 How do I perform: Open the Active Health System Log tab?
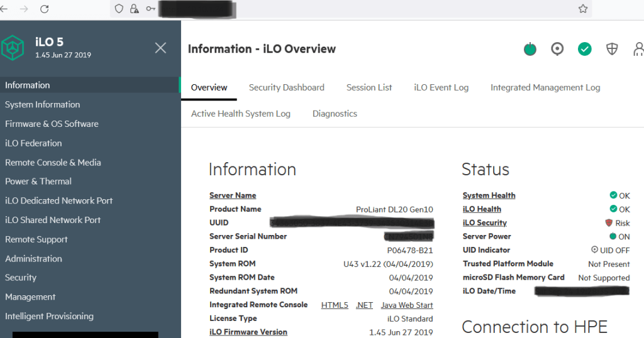tap(241, 114)
